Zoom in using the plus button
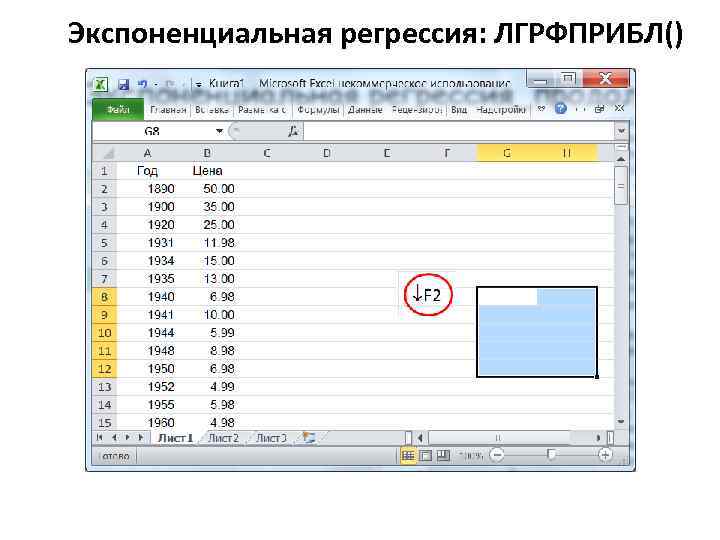This screenshot has width=720, height=540. [x=605, y=456]
